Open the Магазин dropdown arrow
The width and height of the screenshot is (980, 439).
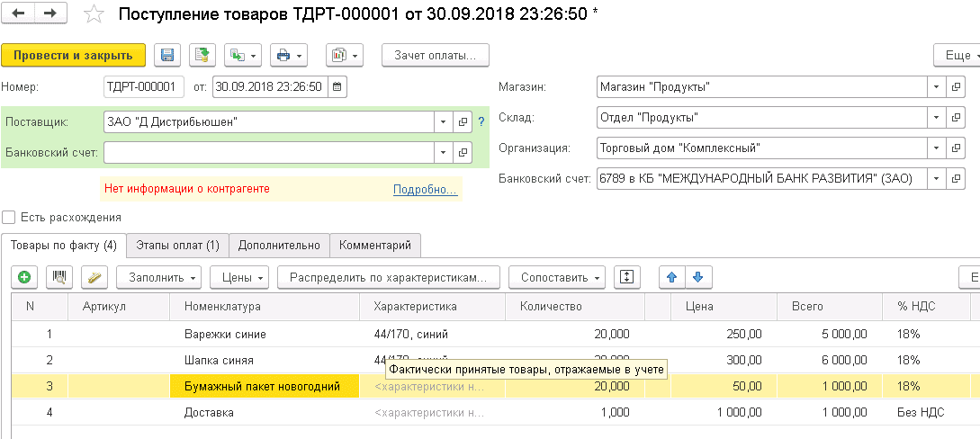(x=936, y=87)
